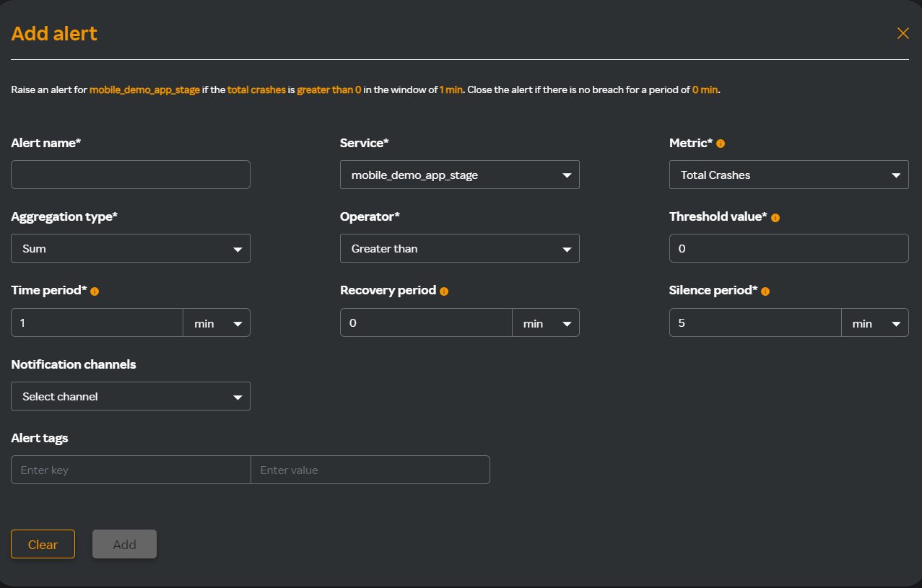Open the Service dropdown
The width and height of the screenshot is (922, 588).
[459, 175]
